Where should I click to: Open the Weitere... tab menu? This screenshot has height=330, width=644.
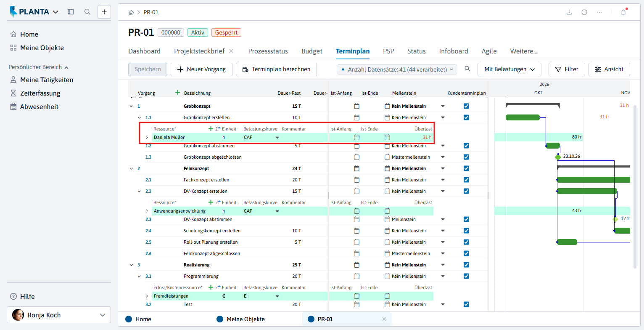pos(523,51)
